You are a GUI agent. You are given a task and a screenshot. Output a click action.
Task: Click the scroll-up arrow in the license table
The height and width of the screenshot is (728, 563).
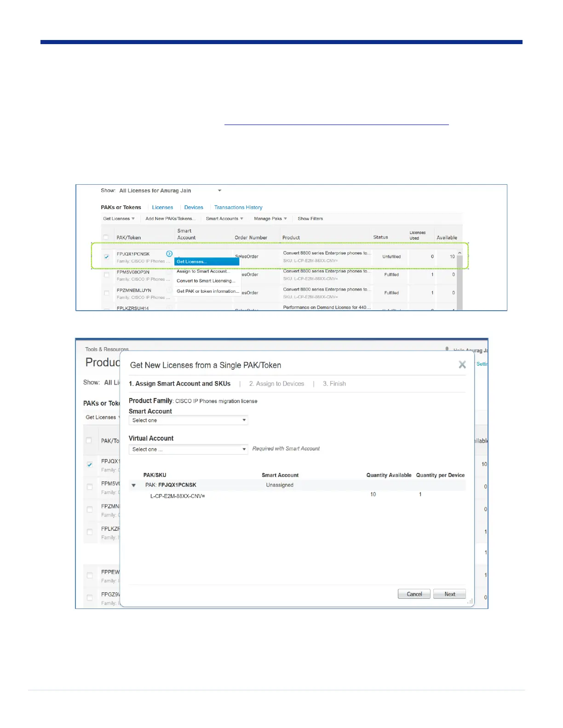coord(459,253)
